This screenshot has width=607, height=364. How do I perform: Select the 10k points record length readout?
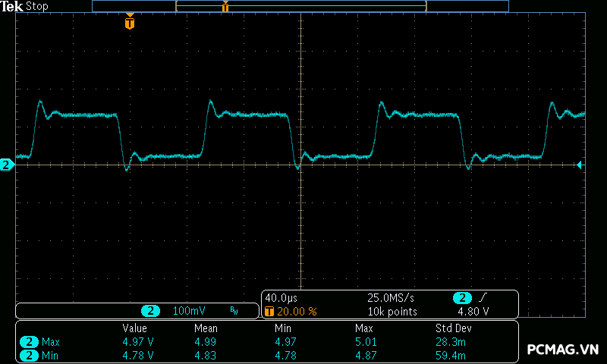[392, 311]
